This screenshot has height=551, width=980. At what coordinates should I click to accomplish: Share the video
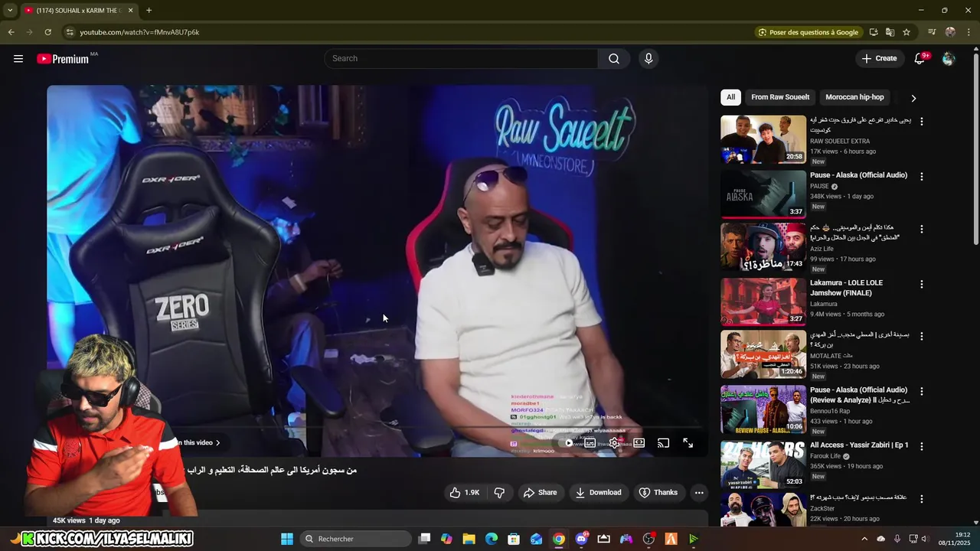click(x=540, y=493)
